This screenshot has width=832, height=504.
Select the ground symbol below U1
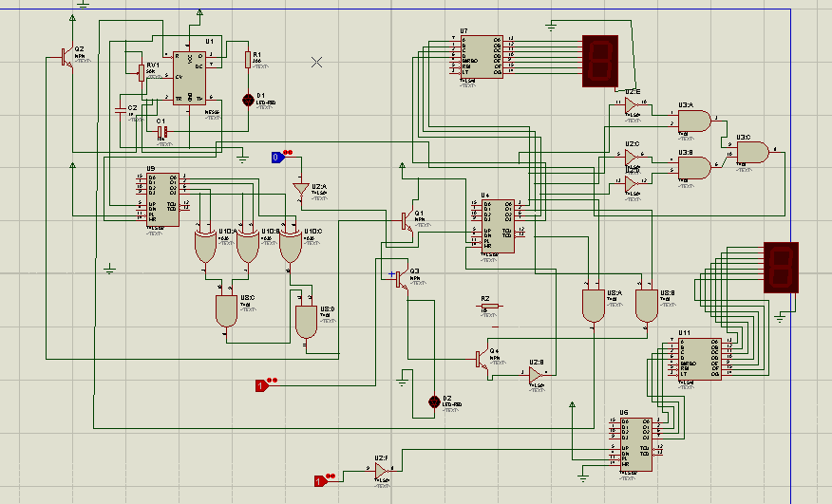242,158
